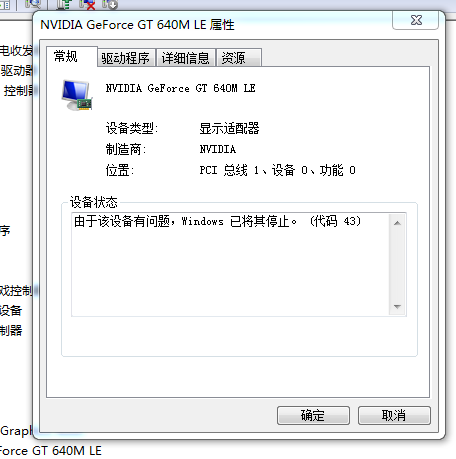Open the 详细信息 tab
This screenshot has width=456, height=459.
tap(186, 58)
